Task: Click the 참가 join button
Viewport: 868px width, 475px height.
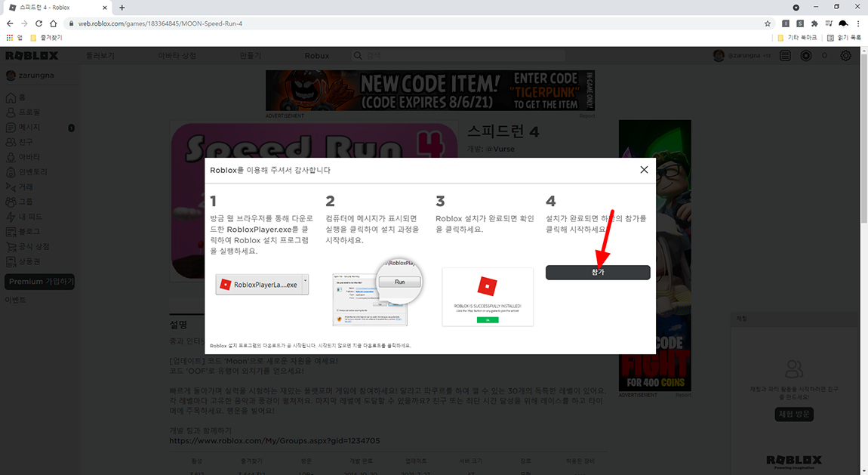Action: (x=598, y=273)
